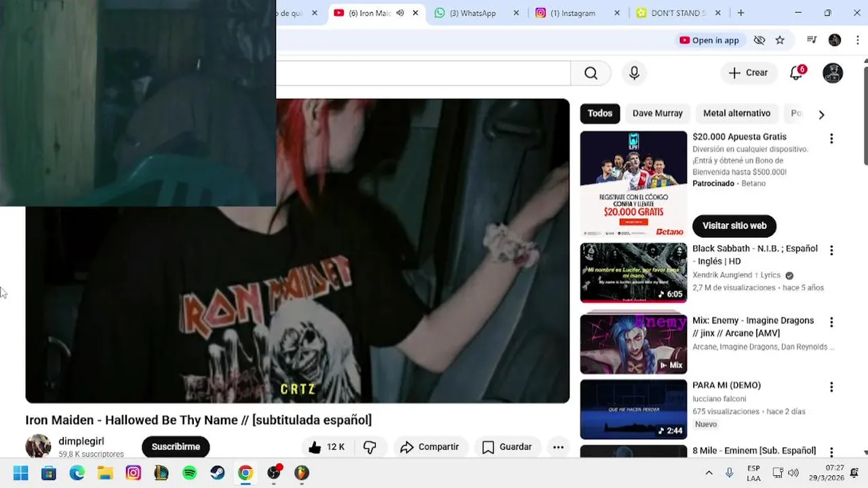Image resolution: width=868 pixels, height=488 pixels.
Task: Open FL Studio from taskbar
Action: coord(302,473)
